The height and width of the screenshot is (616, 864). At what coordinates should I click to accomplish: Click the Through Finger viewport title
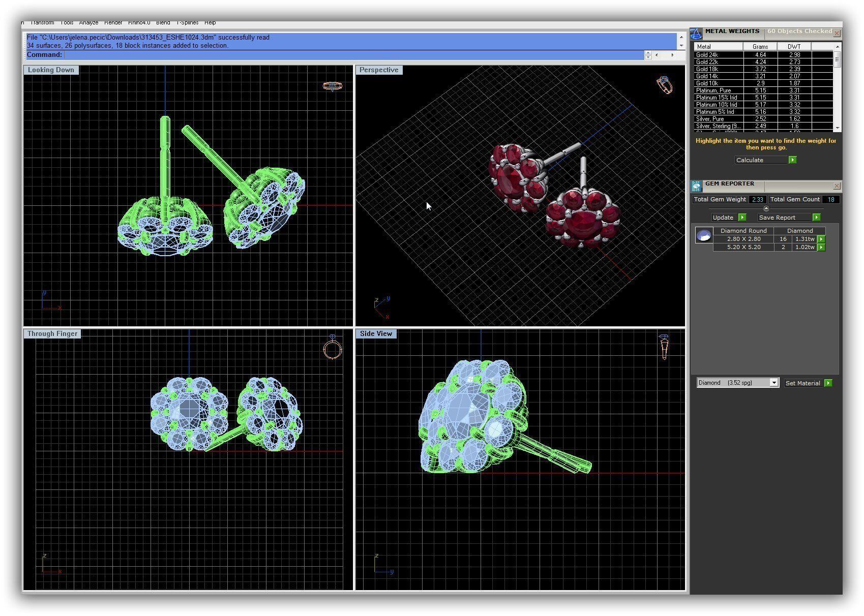pos(52,333)
